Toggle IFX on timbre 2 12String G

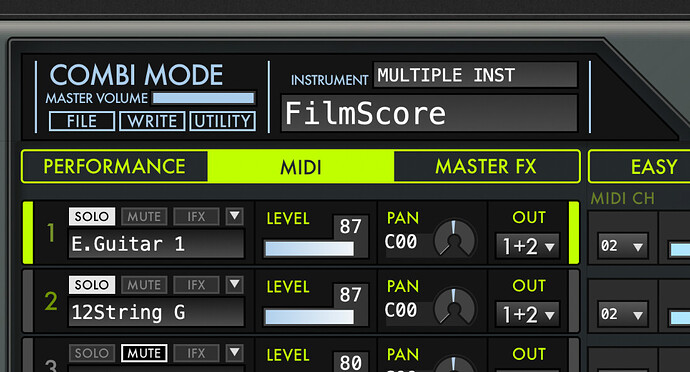click(196, 285)
